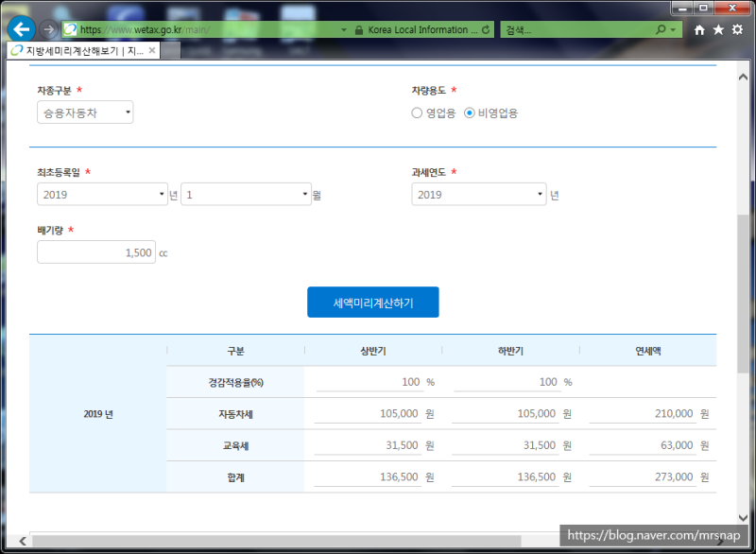Click the 배기량 field label
This screenshot has width=756, height=554.
click(50, 230)
